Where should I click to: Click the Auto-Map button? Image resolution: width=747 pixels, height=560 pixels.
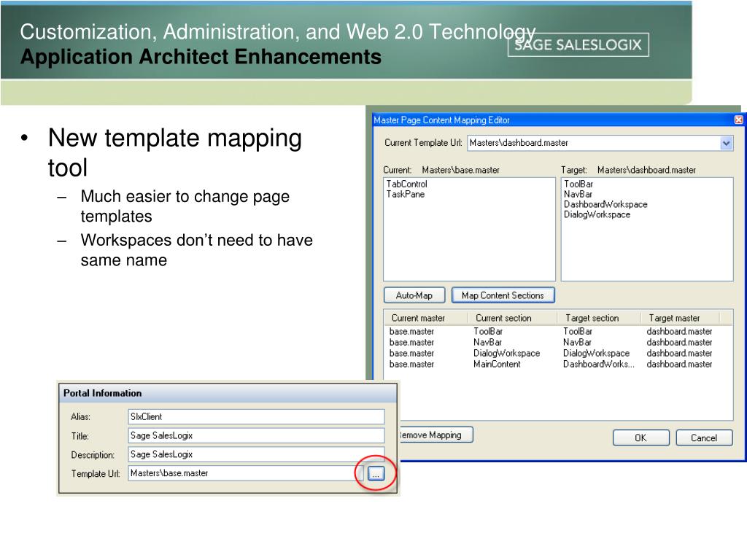(x=414, y=295)
